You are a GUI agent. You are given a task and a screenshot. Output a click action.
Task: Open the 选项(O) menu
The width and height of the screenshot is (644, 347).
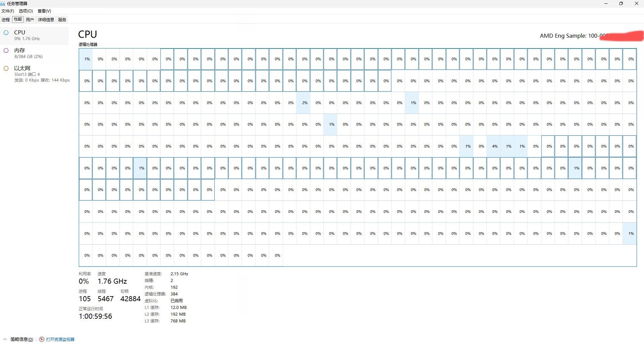(26, 11)
